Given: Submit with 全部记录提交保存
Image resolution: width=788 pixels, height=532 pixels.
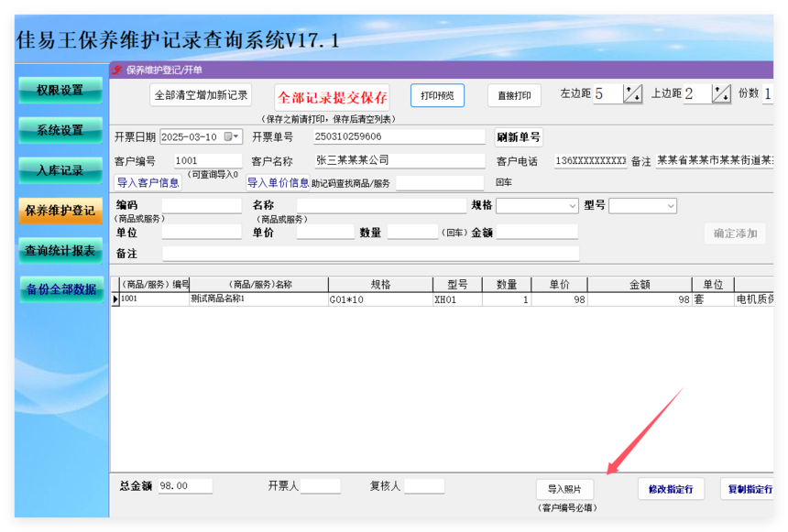Looking at the screenshot, I should point(333,97).
